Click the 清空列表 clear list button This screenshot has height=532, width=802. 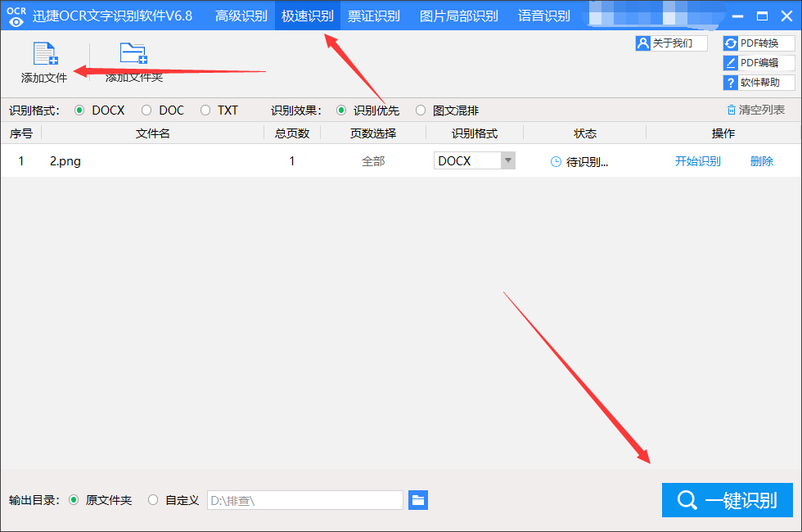756,110
